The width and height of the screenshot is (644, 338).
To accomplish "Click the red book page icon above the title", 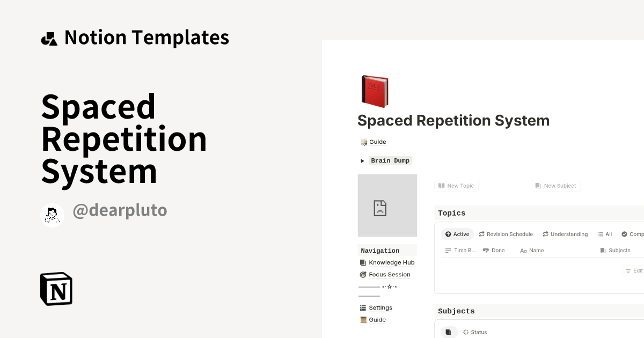I will (x=374, y=91).
